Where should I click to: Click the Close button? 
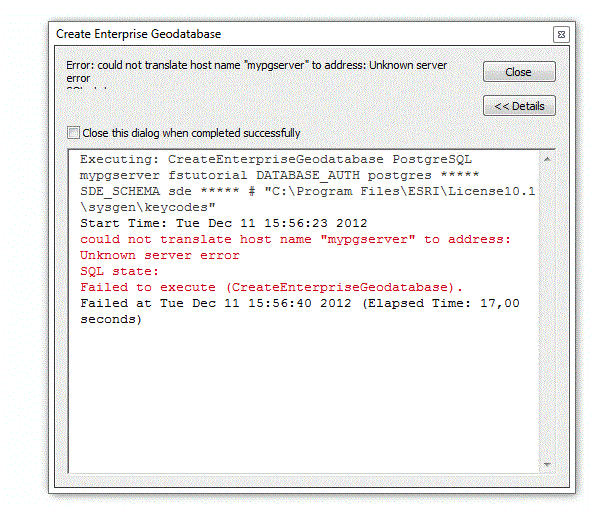click(519, 72)
